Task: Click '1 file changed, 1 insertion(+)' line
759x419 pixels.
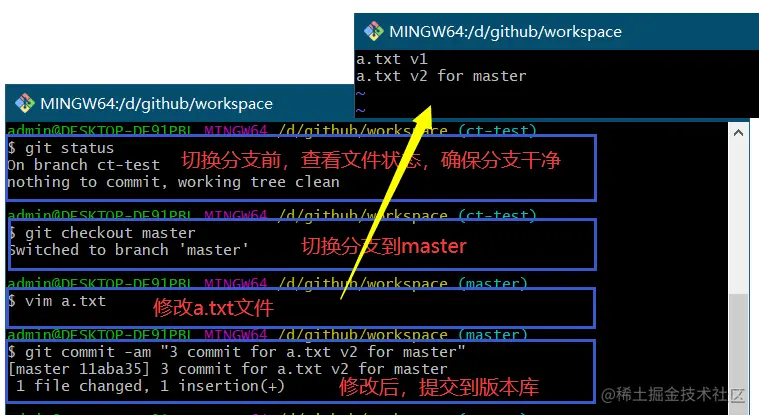Action: [x=150, y=386]
